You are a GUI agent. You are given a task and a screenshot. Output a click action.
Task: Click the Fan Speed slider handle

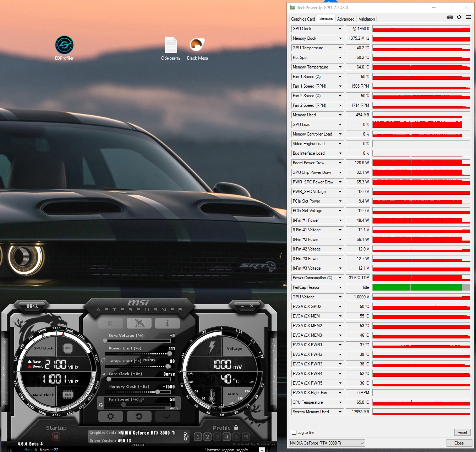pyautogui.click(x=124, y=405)
